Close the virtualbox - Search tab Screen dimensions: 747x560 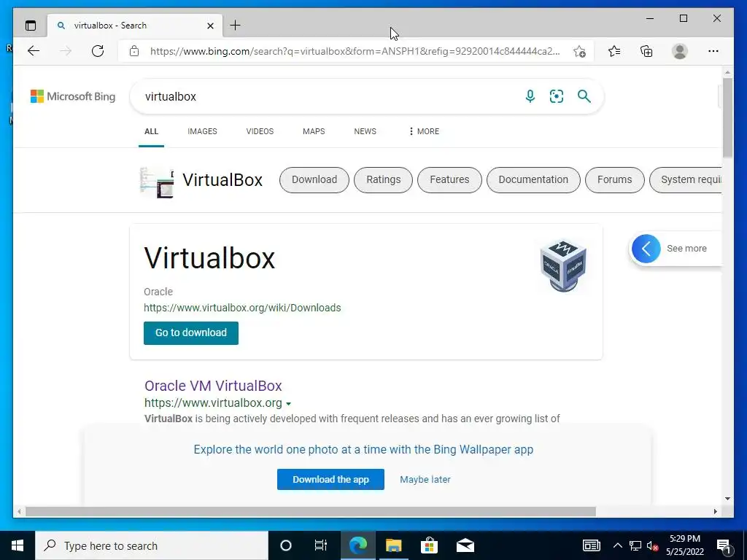point(210,26)
